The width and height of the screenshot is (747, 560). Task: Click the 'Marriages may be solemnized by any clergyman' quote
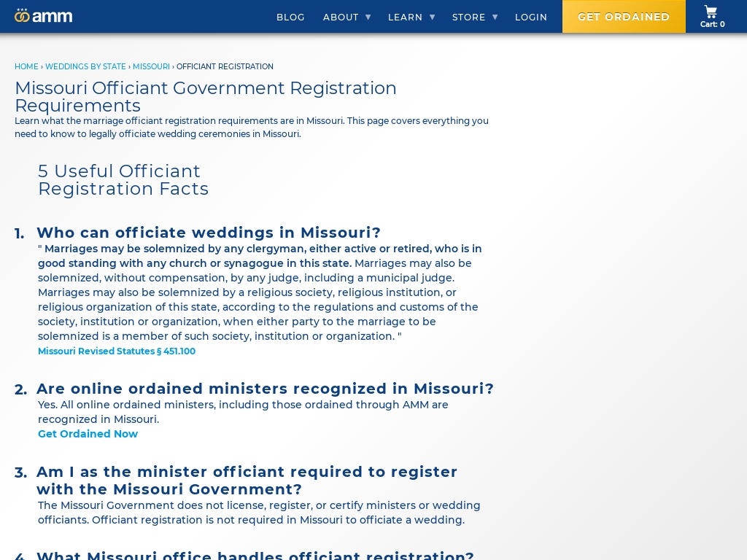260,292
